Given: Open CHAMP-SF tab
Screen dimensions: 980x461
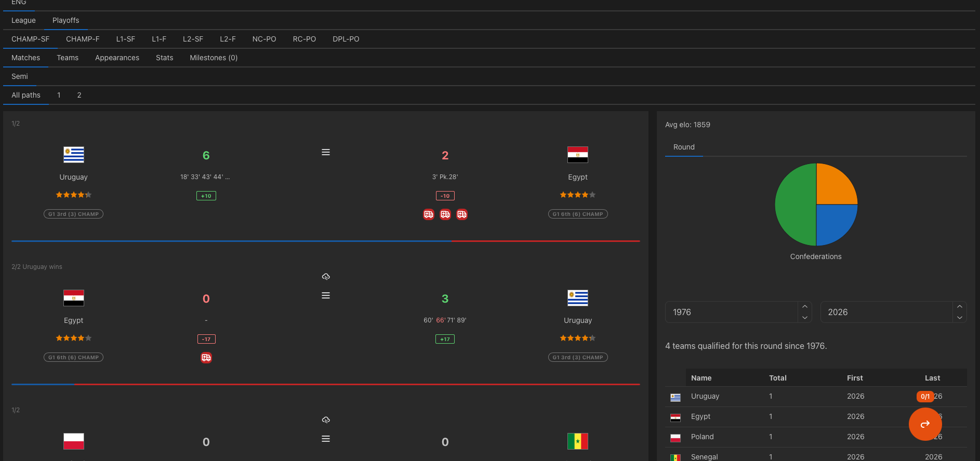Looking at the screenshot, I should pyautogui.click(x=30, y=39).
